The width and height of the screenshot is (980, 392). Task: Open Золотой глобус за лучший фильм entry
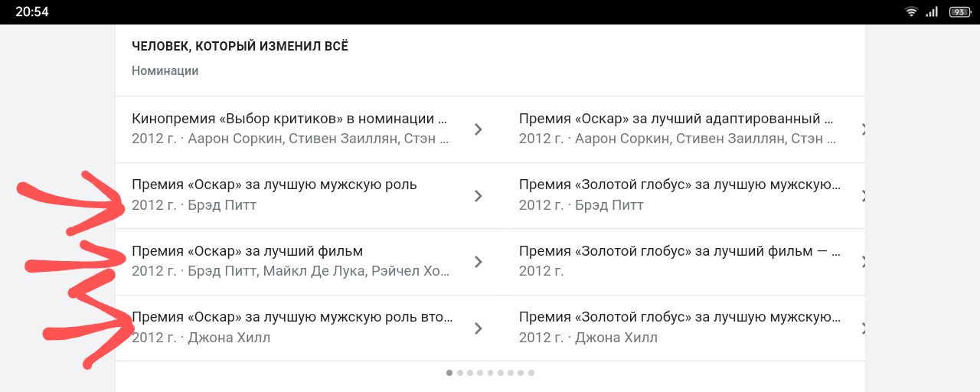[684, 262]
